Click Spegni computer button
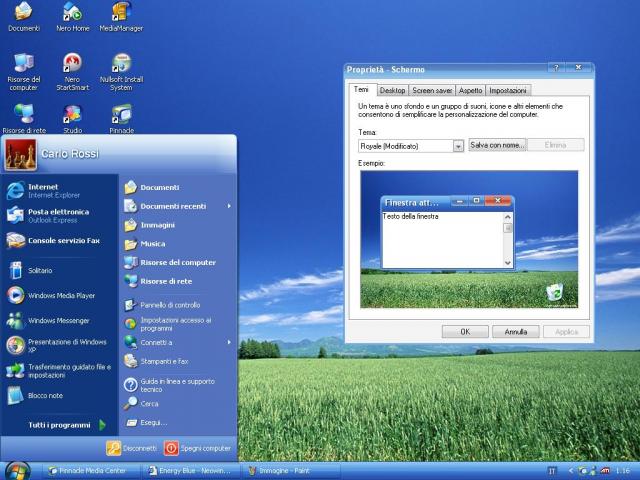The width and height of the screenshot is (640, 480). click(198, 448)
